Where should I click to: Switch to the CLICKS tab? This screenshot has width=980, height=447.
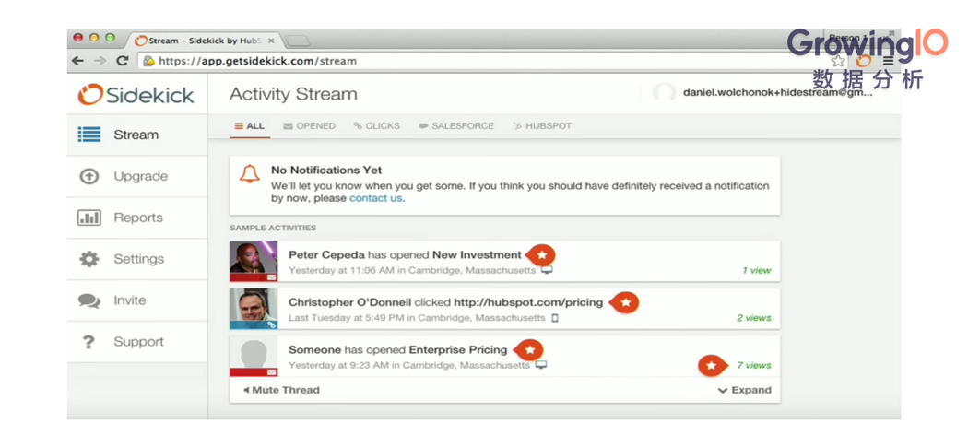pos(377,125)
